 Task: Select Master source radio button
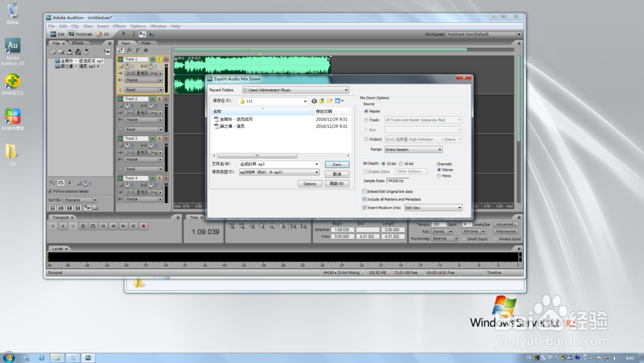click(366, 112)
